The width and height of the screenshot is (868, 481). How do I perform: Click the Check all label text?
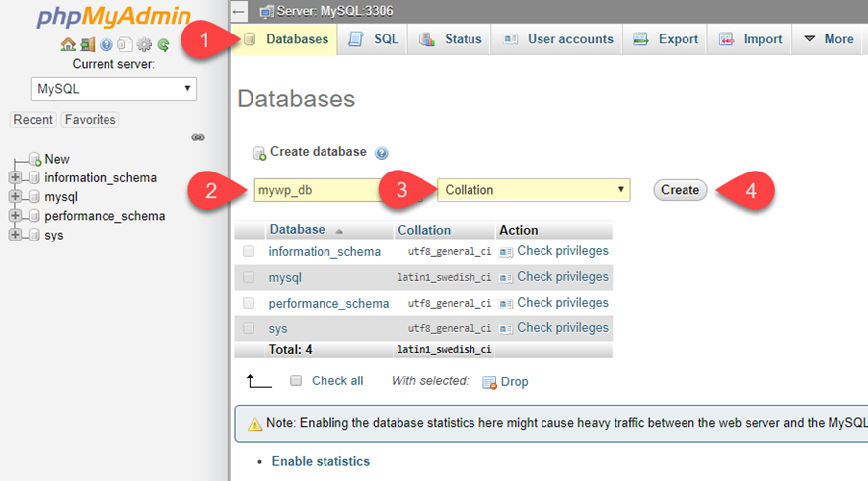[337, 380]
